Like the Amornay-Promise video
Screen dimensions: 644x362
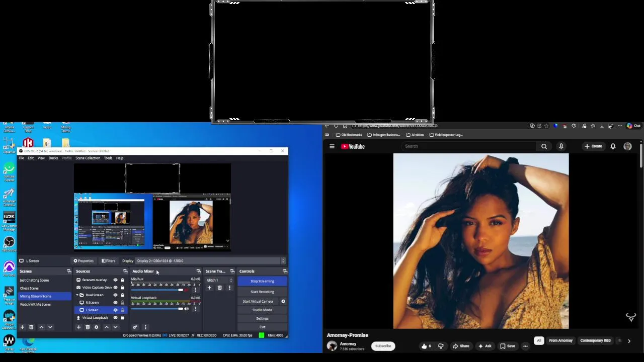426,346
